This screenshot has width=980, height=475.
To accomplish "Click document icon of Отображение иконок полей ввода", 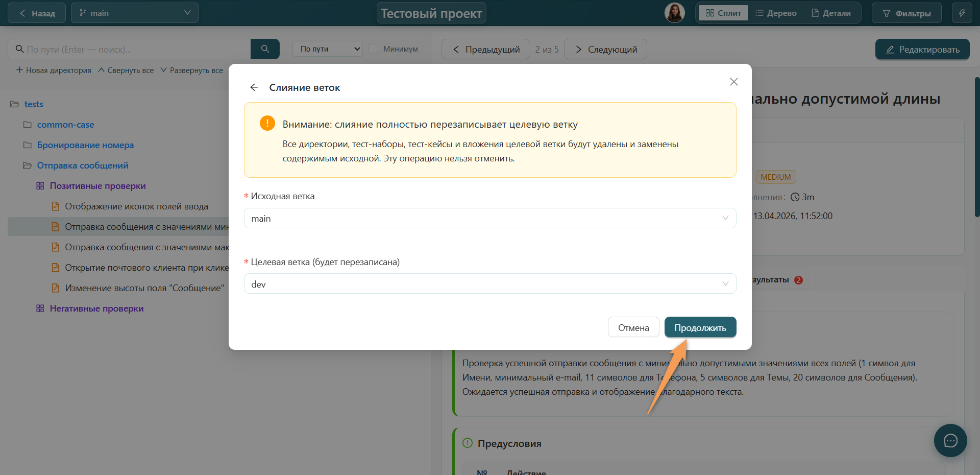I will 56,206.
